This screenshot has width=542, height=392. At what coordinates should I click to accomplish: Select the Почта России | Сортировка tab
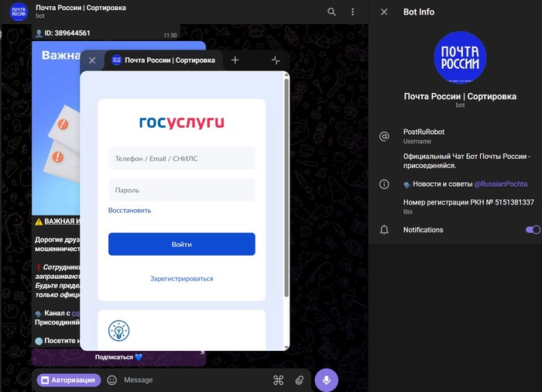click(x=164, y=60)
